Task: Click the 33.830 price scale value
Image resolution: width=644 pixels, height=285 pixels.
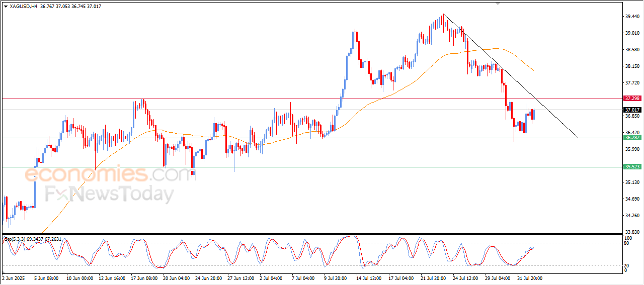Action: point(632,232)
